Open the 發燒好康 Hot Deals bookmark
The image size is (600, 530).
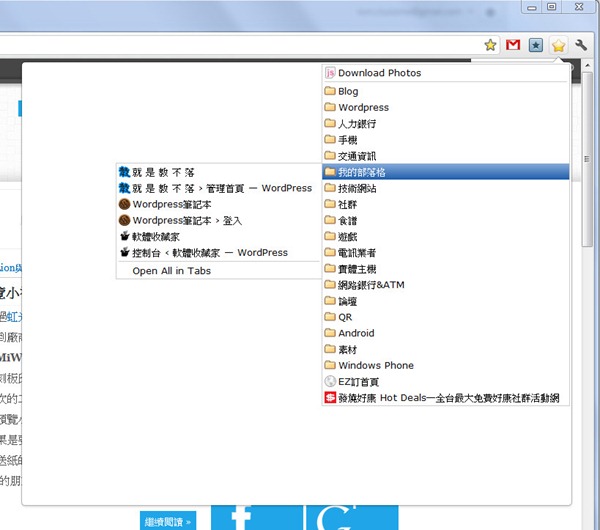point(446,398)
